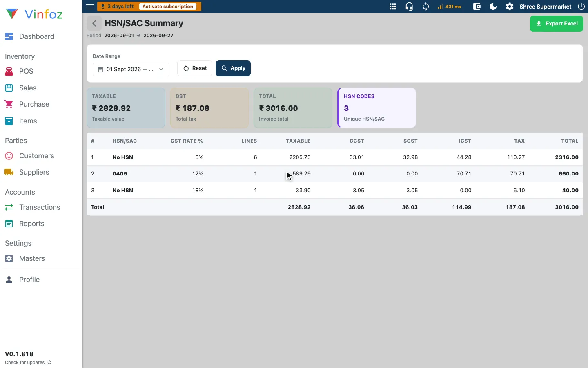Open the apps grid icon
588x368 pixels.
pos(393,7)
